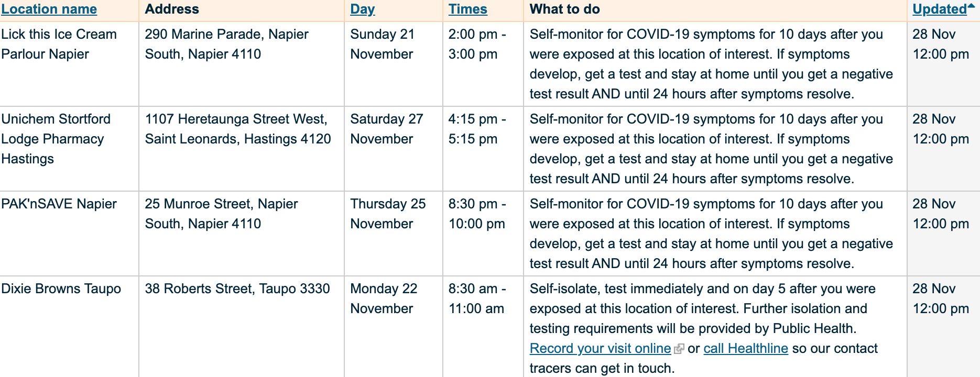
Task: Open the call Healthline link
Action: [x=746, y=348]
